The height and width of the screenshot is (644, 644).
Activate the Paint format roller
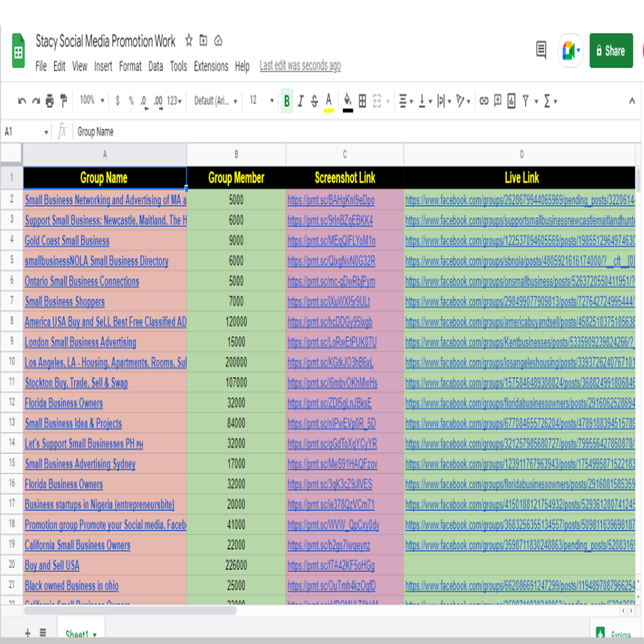[x=64, y=101]
